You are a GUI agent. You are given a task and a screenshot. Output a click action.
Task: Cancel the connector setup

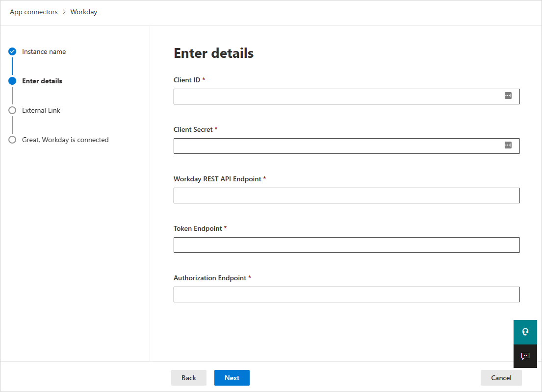coord(501,378)
